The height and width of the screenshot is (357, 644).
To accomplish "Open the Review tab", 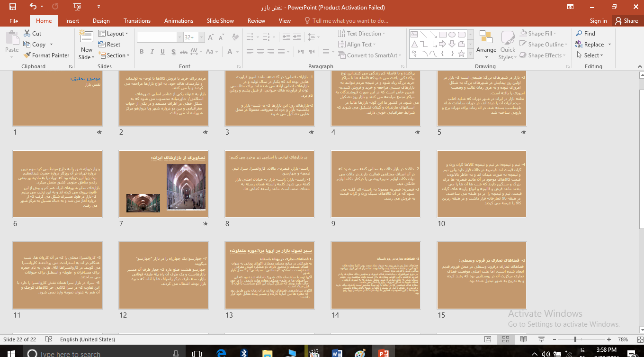I will point(256,21).
